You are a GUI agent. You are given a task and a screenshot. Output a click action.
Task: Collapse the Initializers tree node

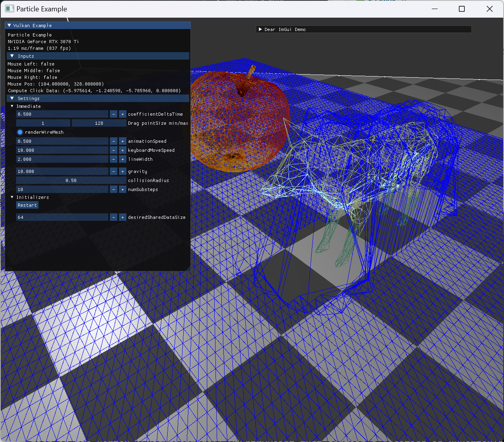pos(12,197)
